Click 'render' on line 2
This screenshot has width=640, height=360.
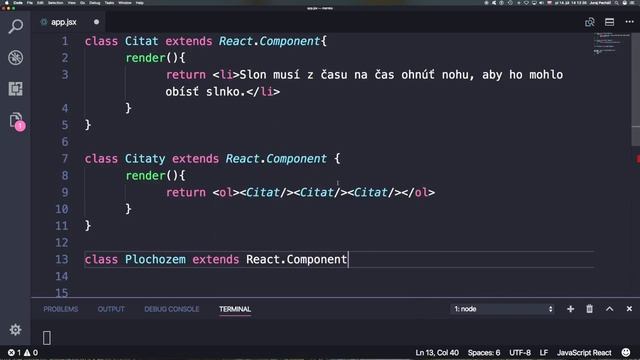145,58
